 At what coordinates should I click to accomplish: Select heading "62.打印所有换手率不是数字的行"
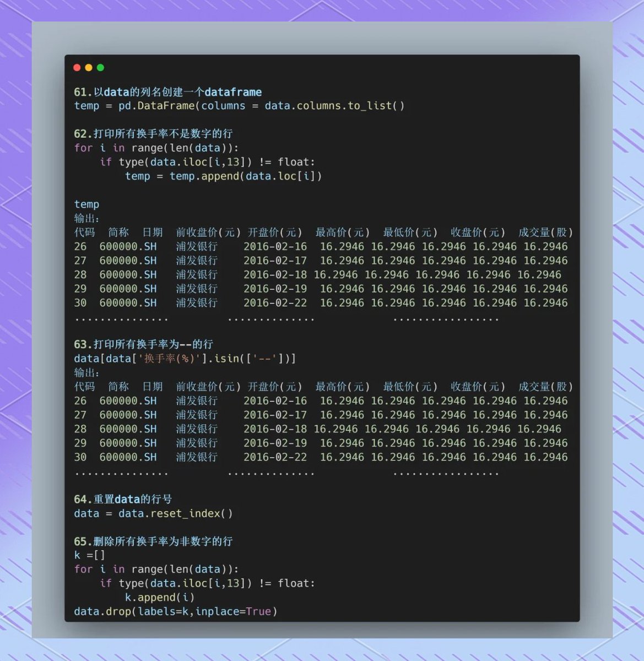pyautogui.click(x=153, y=134)
